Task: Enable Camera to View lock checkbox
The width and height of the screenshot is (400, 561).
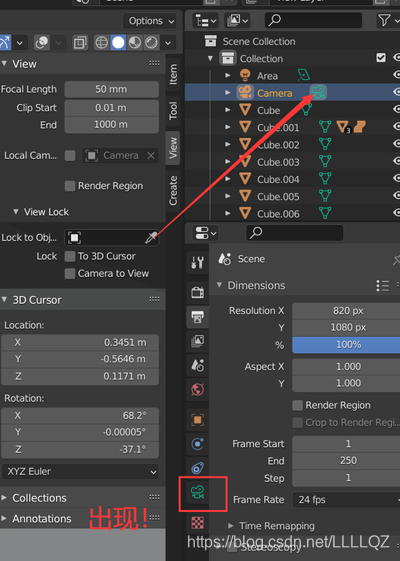Action: [70, 273]
